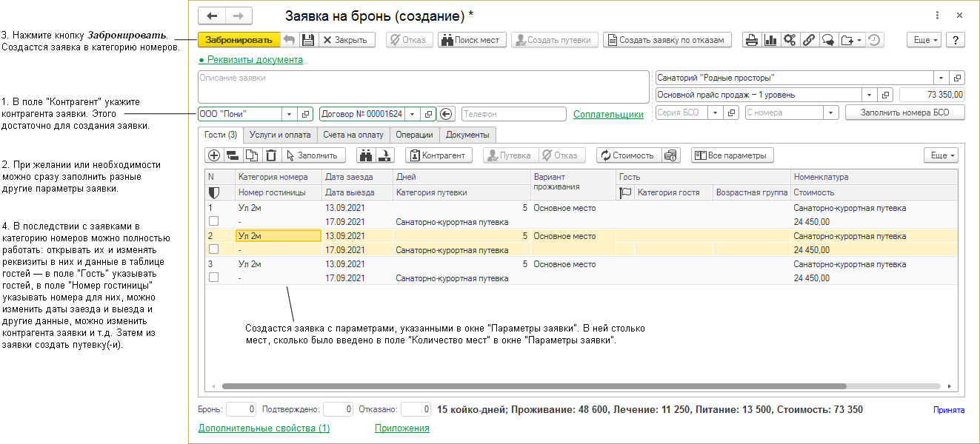Click the binoculars icon in guests toolbar
The image size is (980, 444).
coord(366,155)
